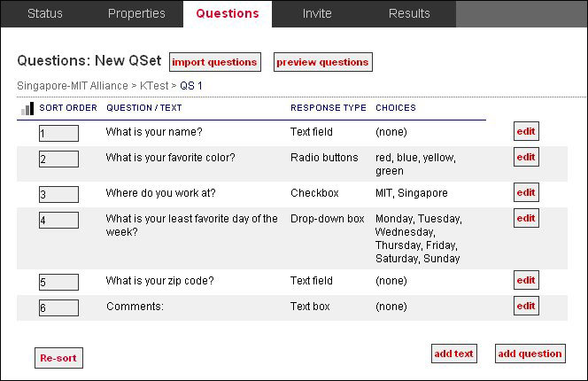Edit the 'What is your name?' question
Screen dimensions: 588x381
point(526,132)
